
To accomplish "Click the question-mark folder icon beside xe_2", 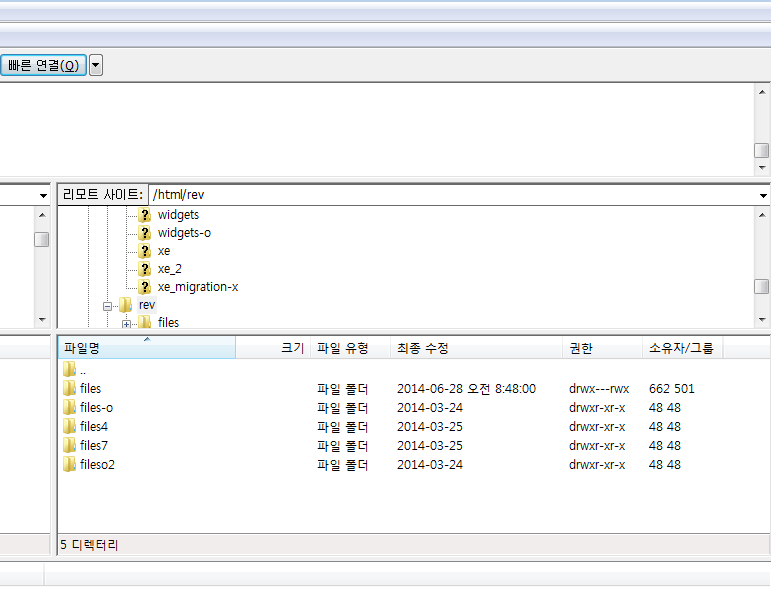I will click(x=145, y=269).
